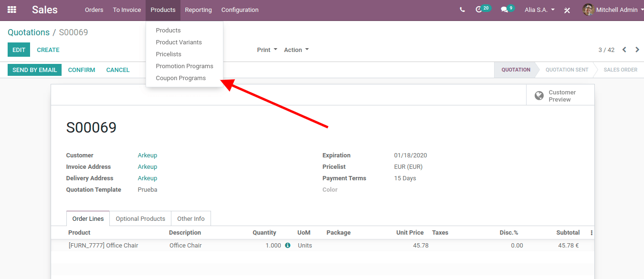Open the Orders menu
Viewport: 644px width, 279px height.
tap(94, 10)
